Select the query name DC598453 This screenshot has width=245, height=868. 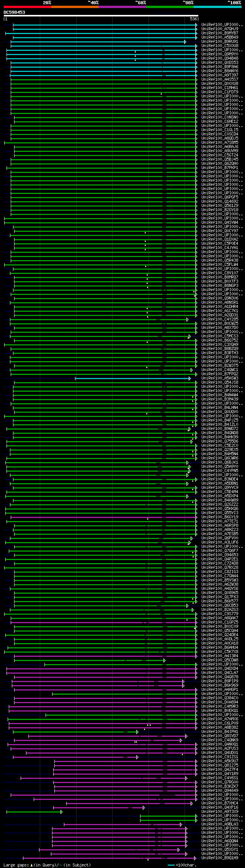[x=15, y=12]
